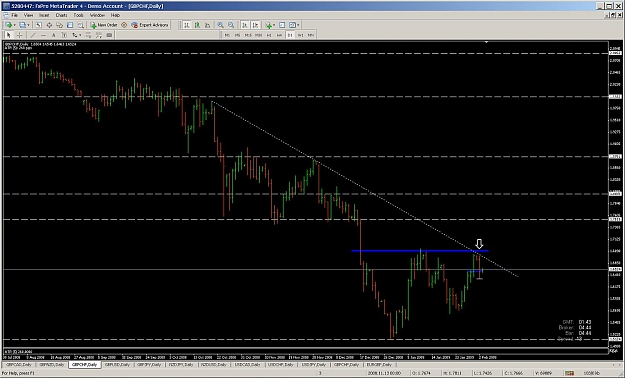This screenshot has width=625, height=378.
Task: Open the Periods toolbar icon
Action: point(282,25)
